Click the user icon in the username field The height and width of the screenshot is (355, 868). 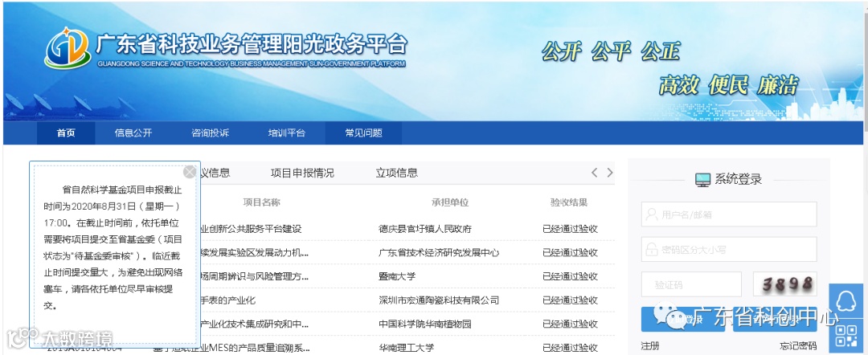click(x=652, y=214)
